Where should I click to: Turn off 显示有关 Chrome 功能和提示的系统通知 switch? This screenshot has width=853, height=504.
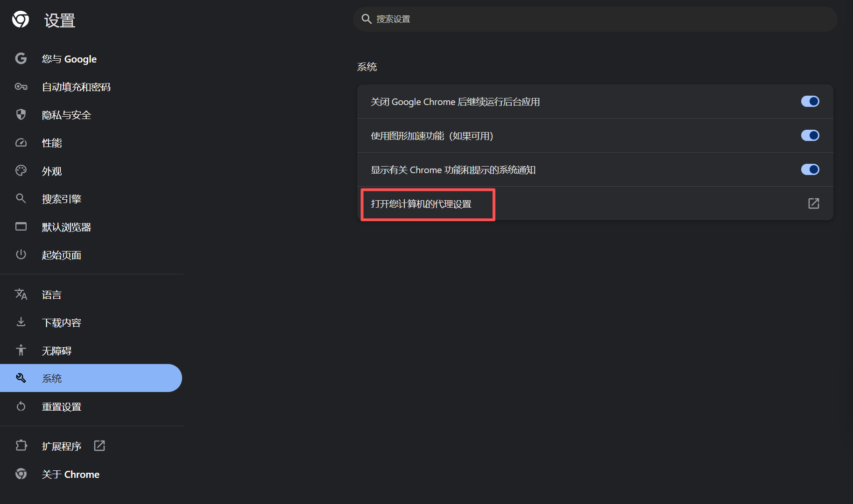[x=810, y=169]
